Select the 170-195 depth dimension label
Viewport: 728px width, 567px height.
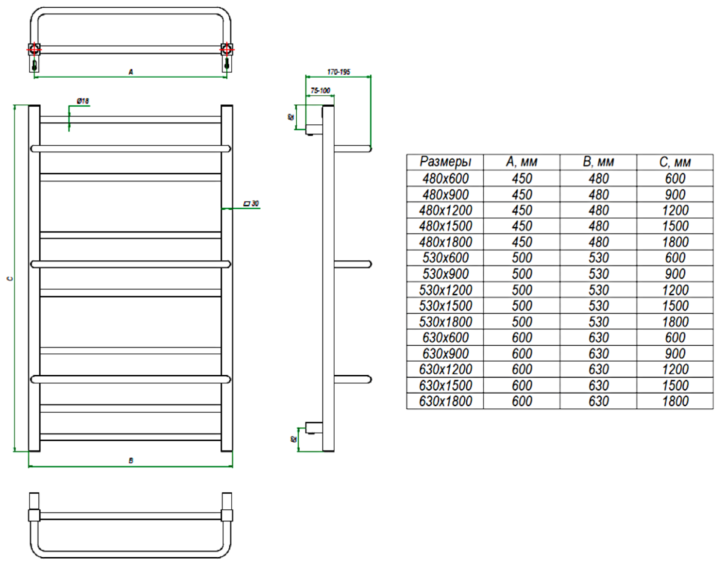coord(339,72)
